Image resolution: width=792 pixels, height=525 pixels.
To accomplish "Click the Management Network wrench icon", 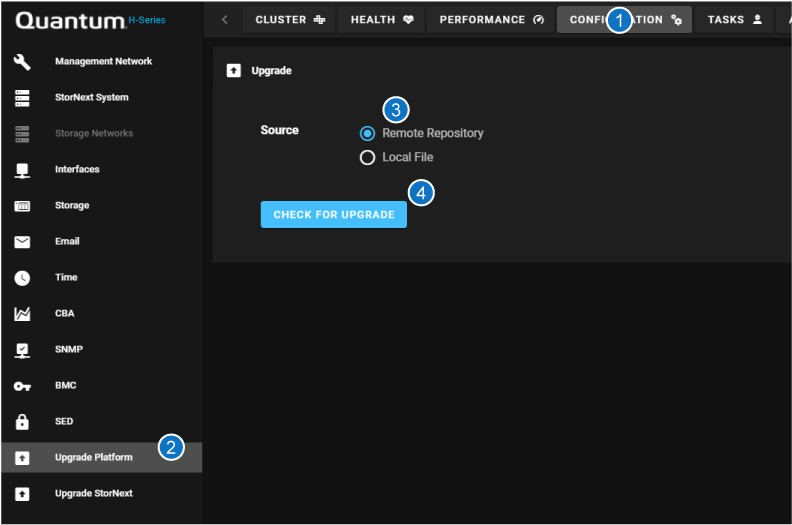I will [x=22, y=62].
